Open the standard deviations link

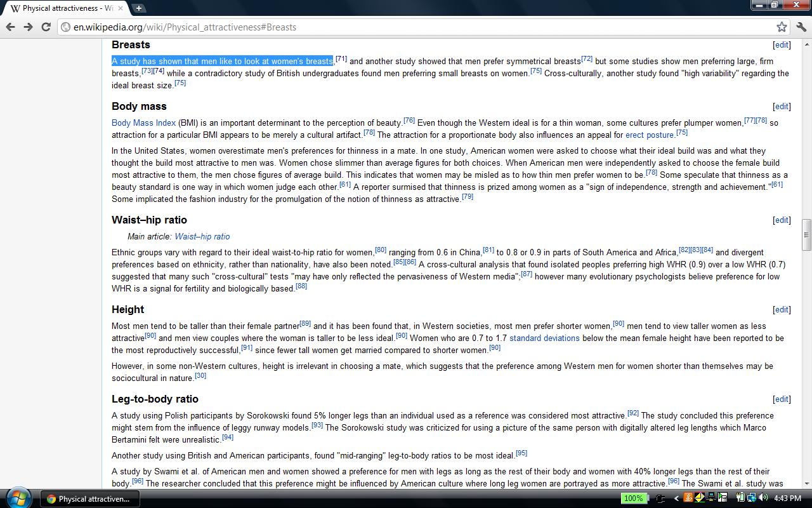click(x=544, y=338)
